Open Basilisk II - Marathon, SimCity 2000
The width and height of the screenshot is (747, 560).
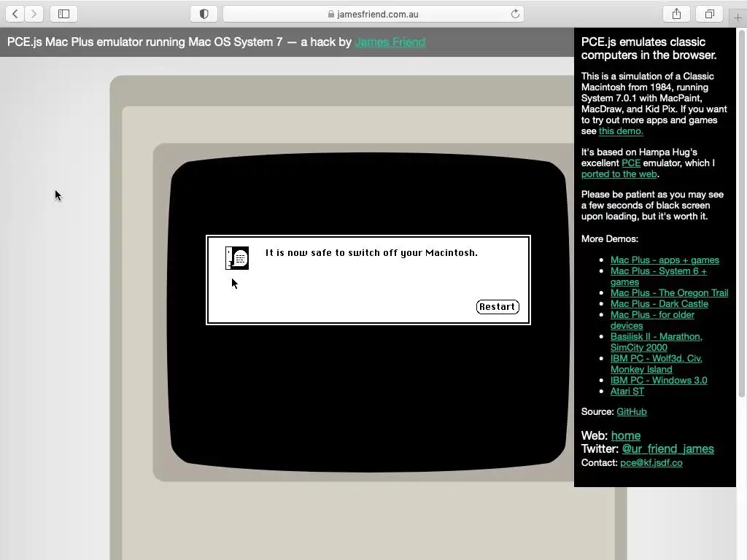click(656, 342)
